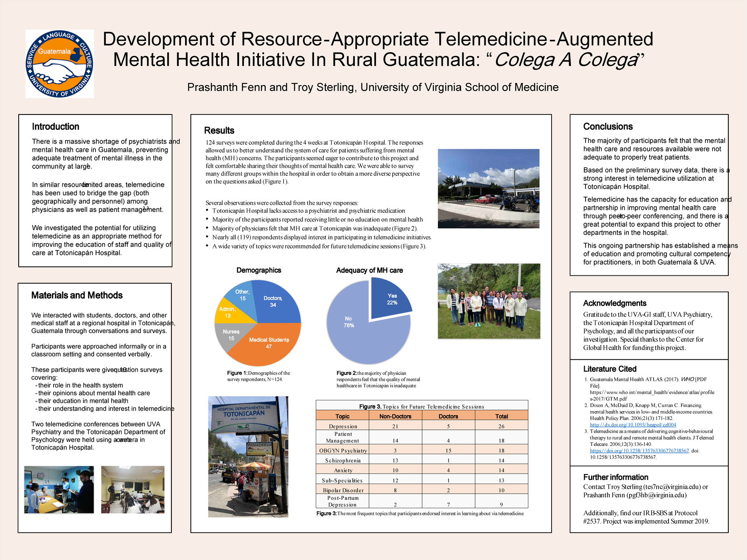Viewport: 747px width, 560px height.
Task: Click the Materials and Methods heading
Action: coord(77,295)
